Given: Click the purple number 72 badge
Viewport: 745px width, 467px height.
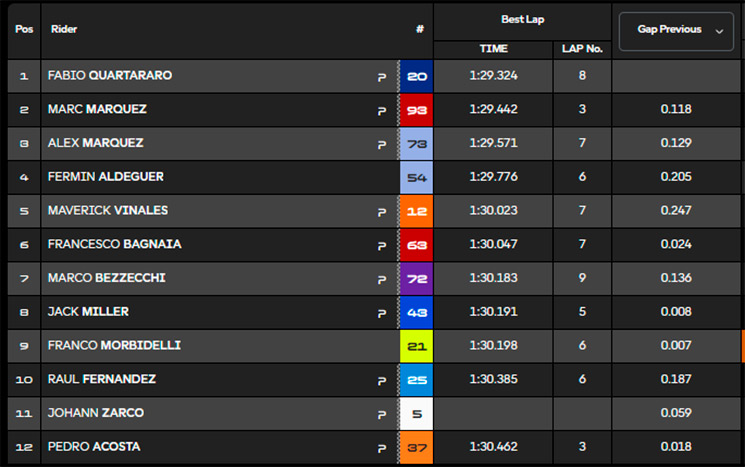Looking at the screenshot, I should pos(417,278).
